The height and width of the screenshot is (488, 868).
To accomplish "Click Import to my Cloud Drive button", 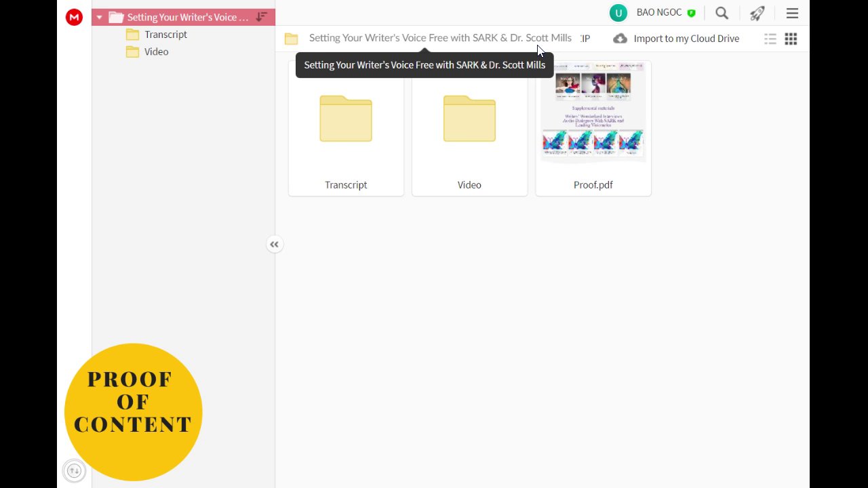I will click(x=676, y=39).
